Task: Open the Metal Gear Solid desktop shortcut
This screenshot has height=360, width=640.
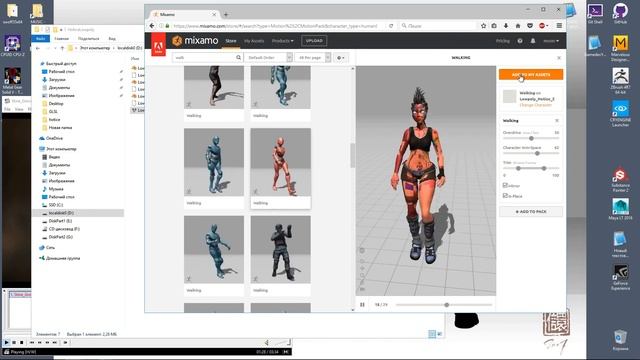Action: tap(12, 81)
